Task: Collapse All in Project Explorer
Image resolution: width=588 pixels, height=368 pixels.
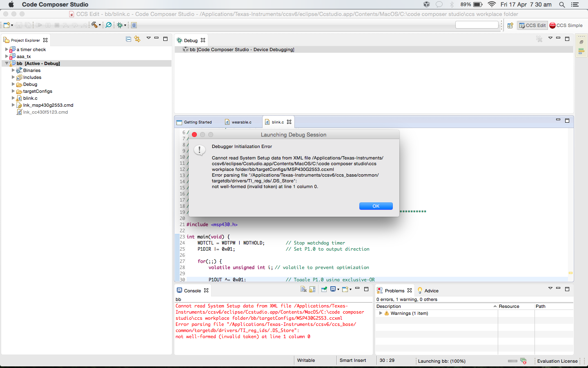Action: pos(129,39)
